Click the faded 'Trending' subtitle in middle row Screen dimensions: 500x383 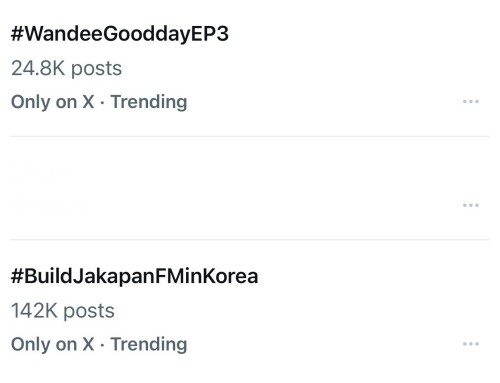(x=49, y=205)
